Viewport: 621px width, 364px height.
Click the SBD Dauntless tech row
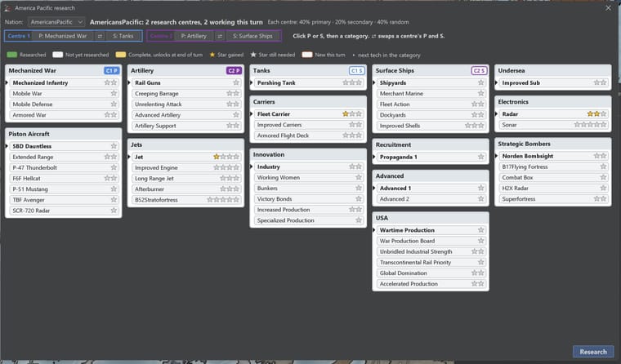64,146
